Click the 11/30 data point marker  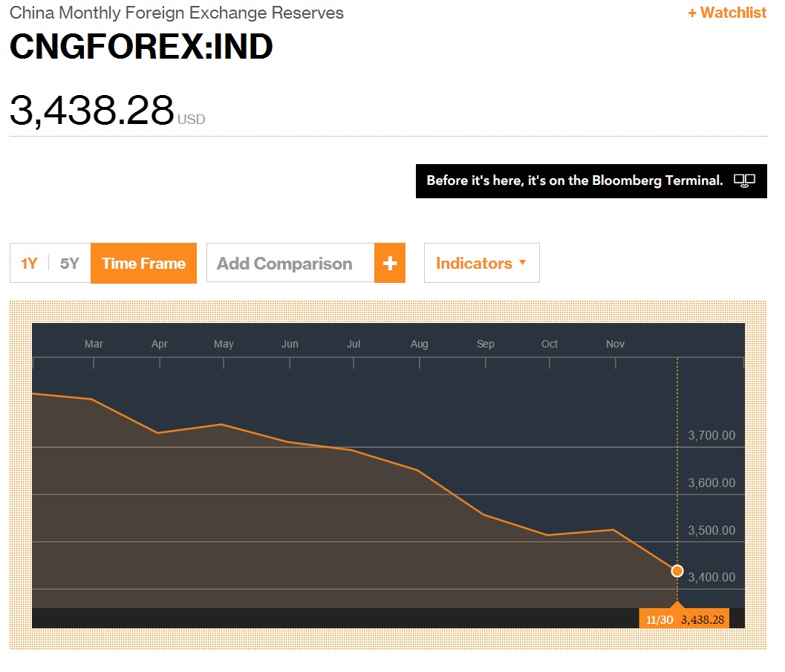click(677, 571)
